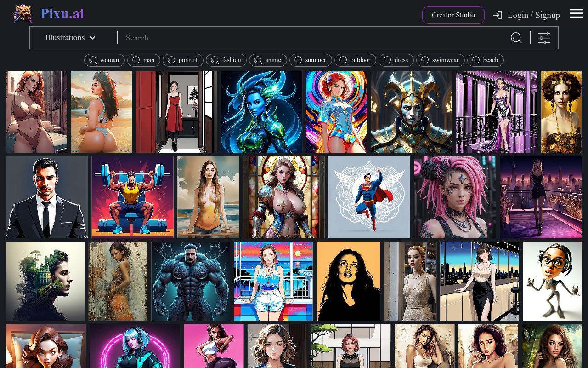Image resolution: width=588 pixels, height=368 pixels.
Task: Click the search magnifier icon in search bar
Action: point(516,38)
